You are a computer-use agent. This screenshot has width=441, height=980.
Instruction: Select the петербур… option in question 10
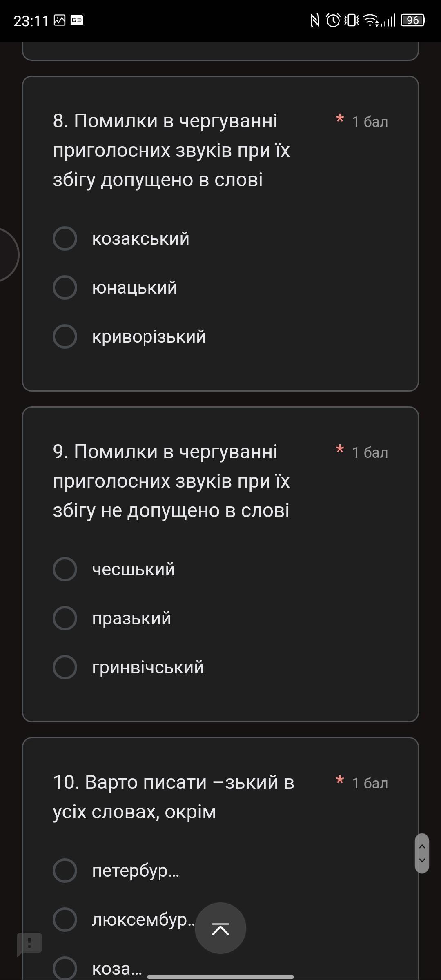(x=65, y=871)
